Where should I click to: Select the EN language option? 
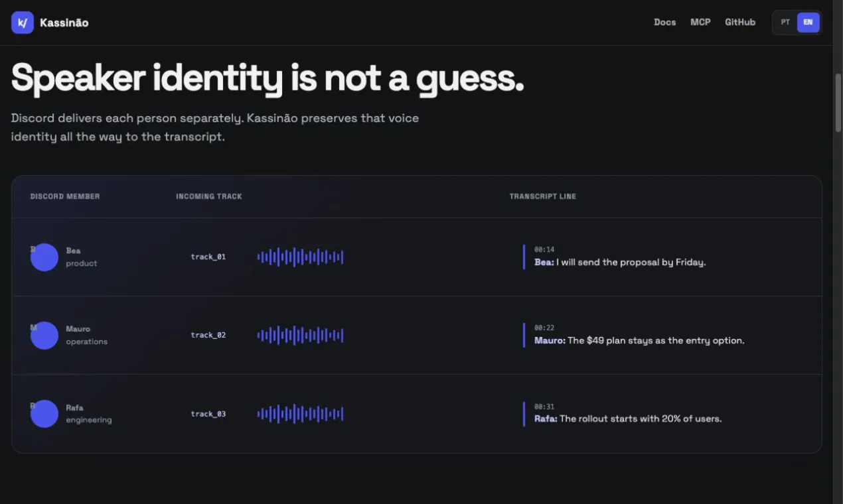point(808,22)
